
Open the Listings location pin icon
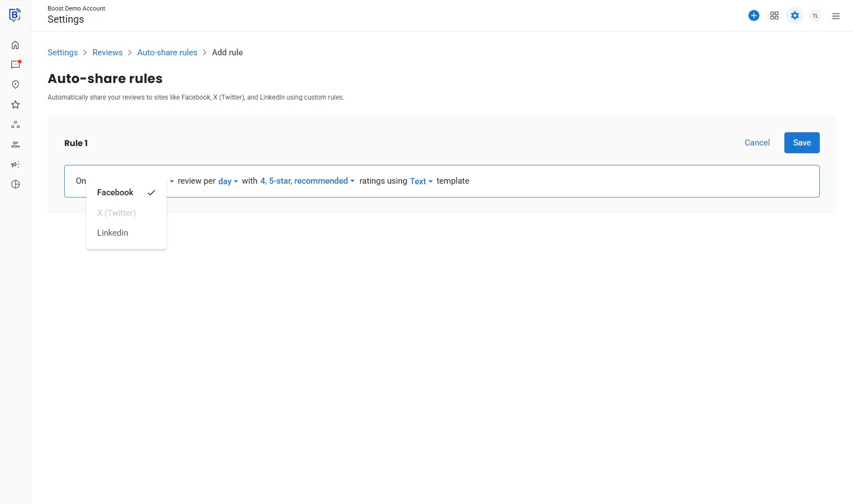(15, 85)
